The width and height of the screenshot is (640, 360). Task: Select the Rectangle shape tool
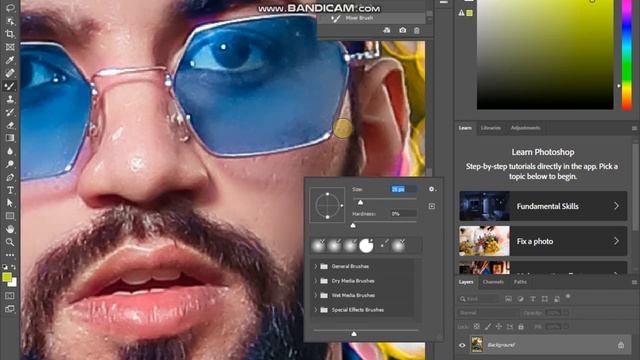10,216
